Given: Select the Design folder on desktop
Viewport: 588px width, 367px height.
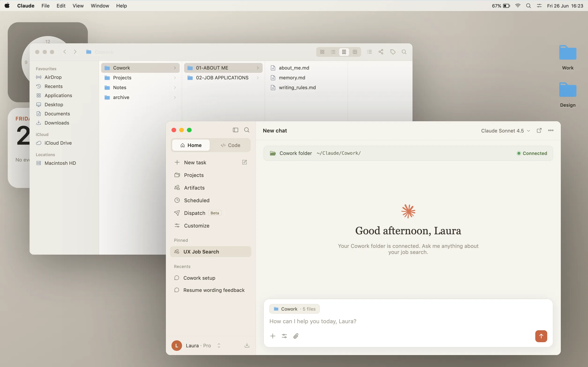Looking at the screenshot, I should (x=568, y=95).
